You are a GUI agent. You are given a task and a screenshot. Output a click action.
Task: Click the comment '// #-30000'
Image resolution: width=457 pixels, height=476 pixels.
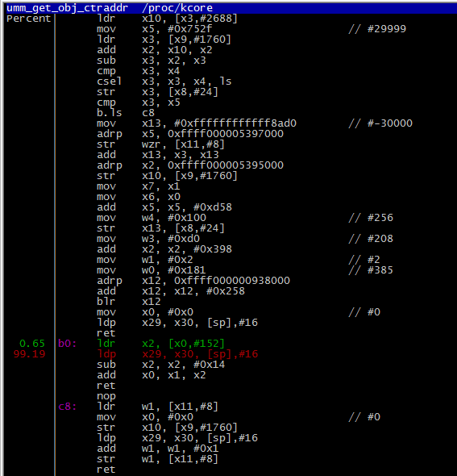(380, 123)
